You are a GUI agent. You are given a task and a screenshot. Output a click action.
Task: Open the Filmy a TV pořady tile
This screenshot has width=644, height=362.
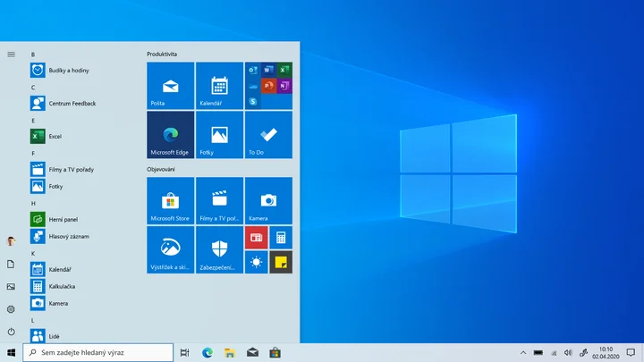[x=219, y=201]
